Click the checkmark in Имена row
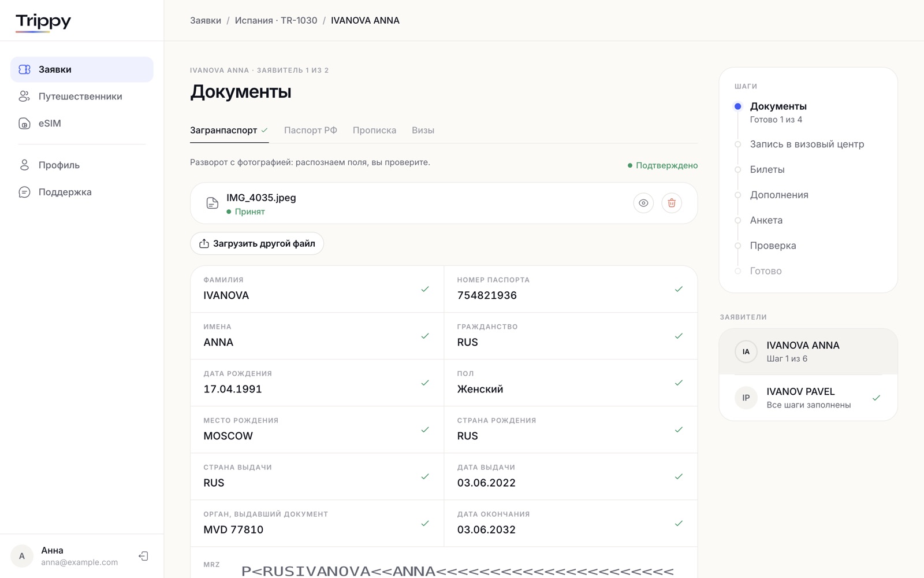The height and width of the screenshot is (578, 924). 425,336
